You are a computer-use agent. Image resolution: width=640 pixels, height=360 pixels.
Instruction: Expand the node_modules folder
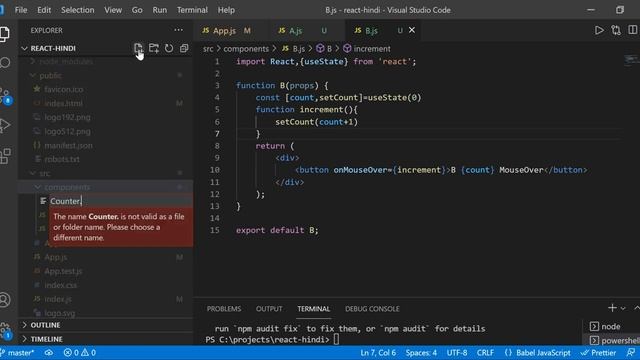point(66,61)
